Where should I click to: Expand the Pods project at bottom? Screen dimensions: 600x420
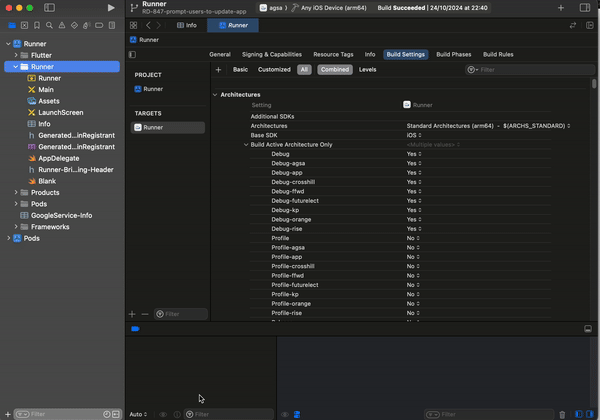tap(8, 238)
